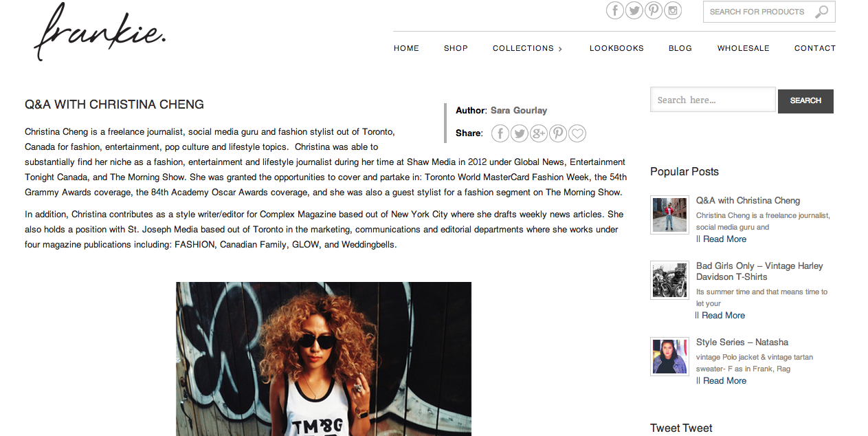Focus the 'Search here...' blog field
The height and width of the screenshot is (436, 868).
713,100
